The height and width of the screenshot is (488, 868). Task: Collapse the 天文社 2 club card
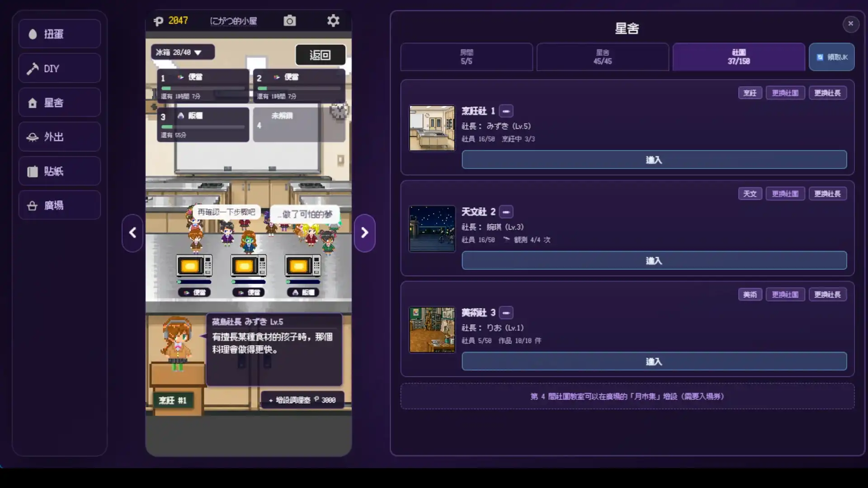pyautogui.click(x=506, y=212)
